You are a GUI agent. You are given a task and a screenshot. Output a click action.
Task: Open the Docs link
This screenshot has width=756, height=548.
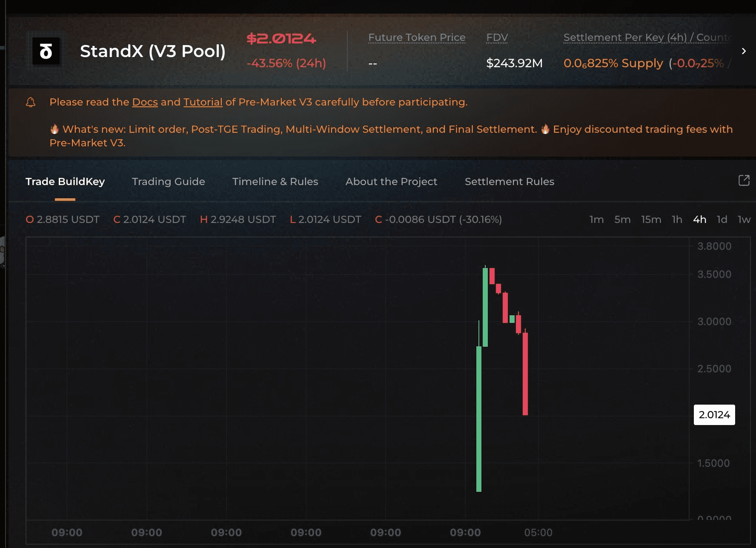pos(145,102)
